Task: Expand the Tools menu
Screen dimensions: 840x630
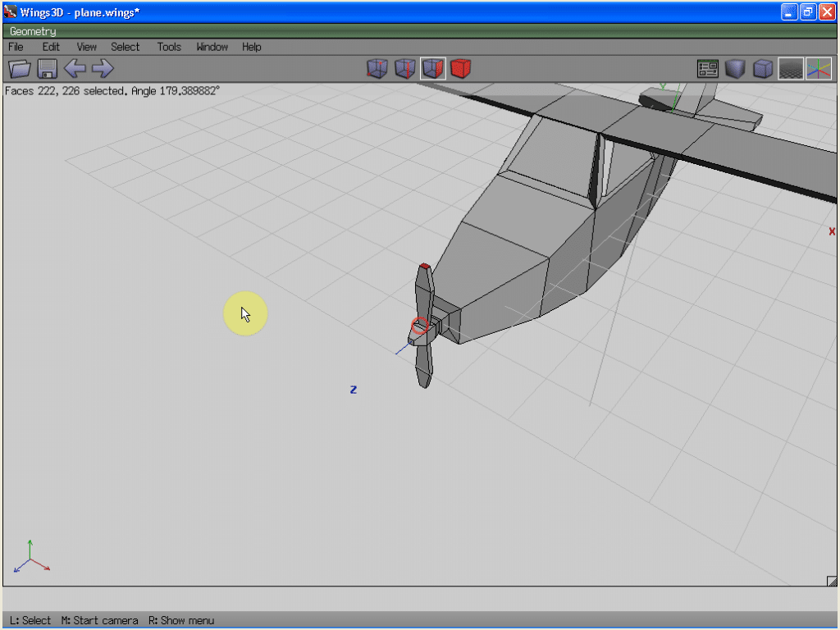Action: (169, 47)
